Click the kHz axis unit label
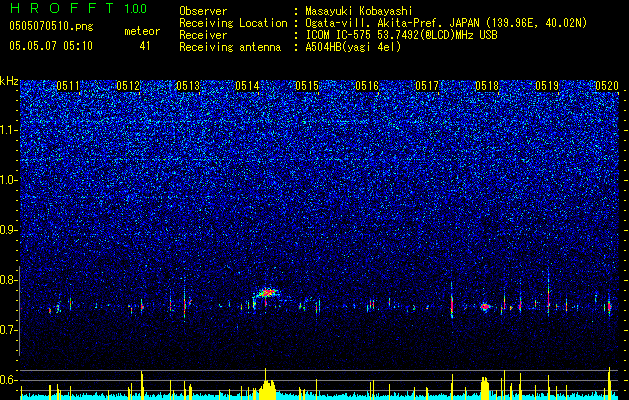This screenshot has height=400, width=629. (9, 81)
